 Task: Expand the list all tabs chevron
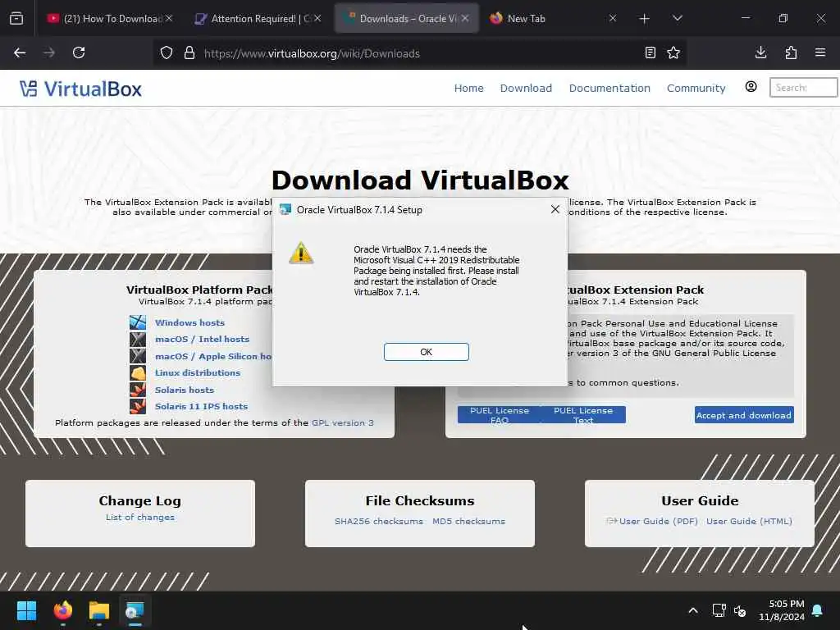pyautogui.click(x=677, y=18)
